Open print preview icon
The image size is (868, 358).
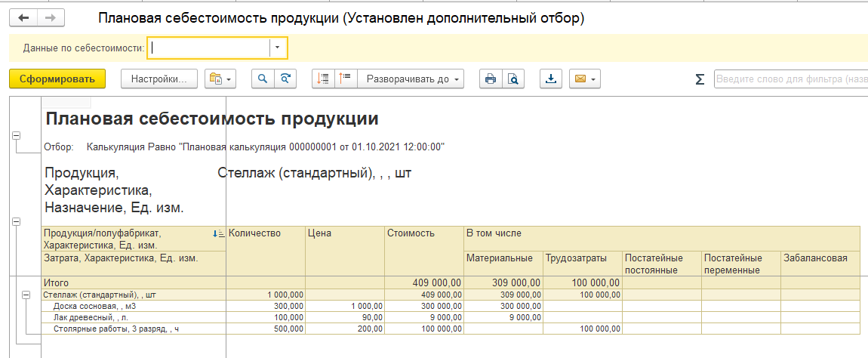(512, 79)
